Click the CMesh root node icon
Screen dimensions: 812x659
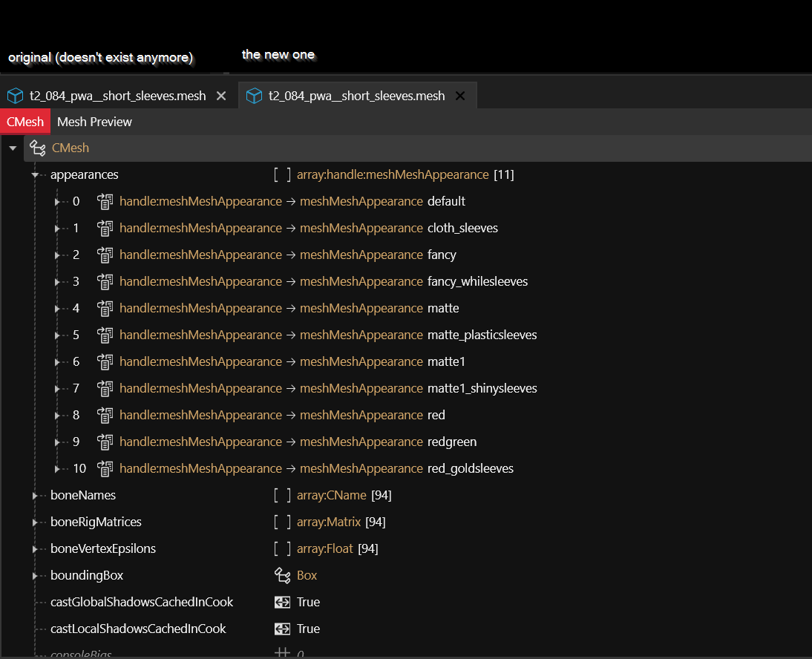37,148
